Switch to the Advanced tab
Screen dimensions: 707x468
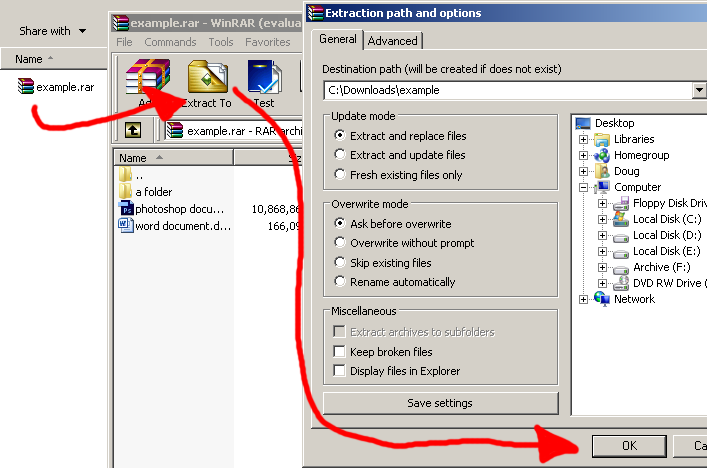point(392,41)
